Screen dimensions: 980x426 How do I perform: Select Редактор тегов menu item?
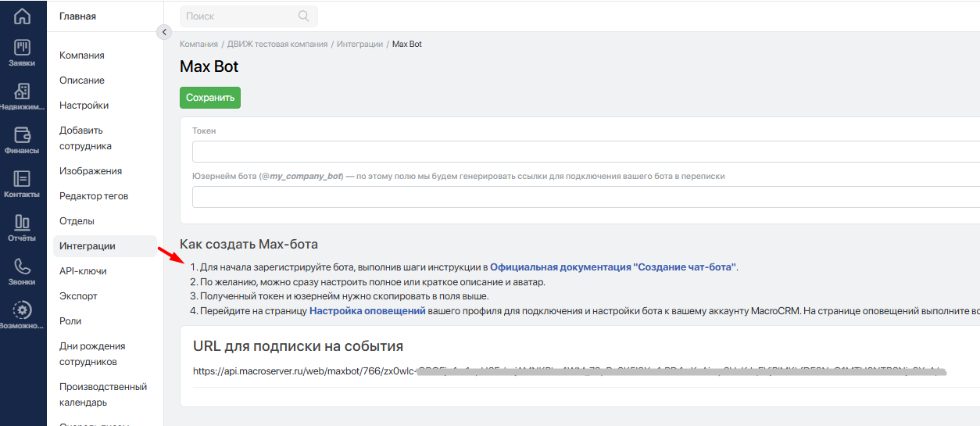94,196
